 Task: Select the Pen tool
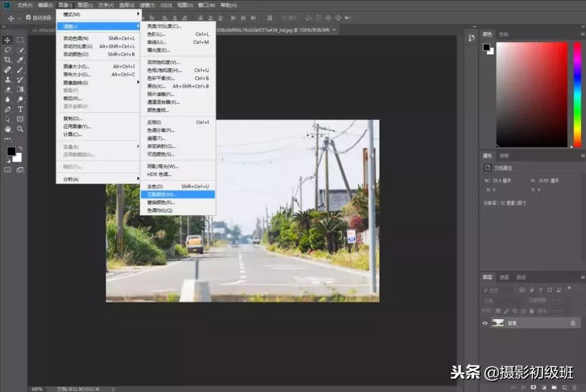[x=8, y=110]
